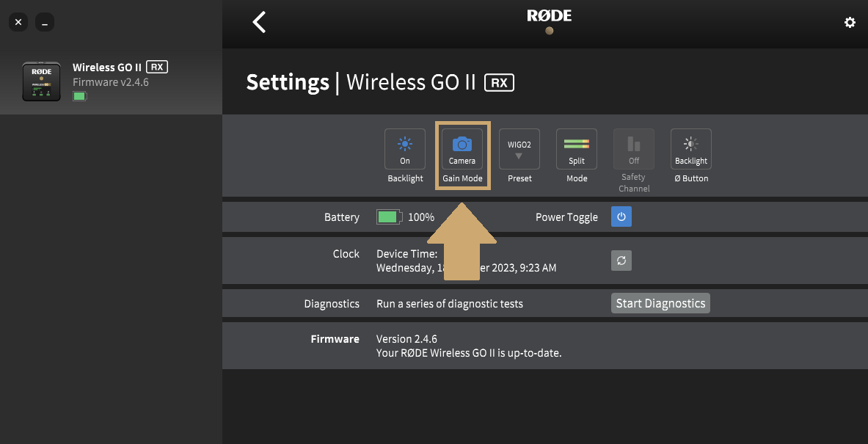Toggle the Split recording Mode
This screenshot has width=868, height=444.
(577, 149)
